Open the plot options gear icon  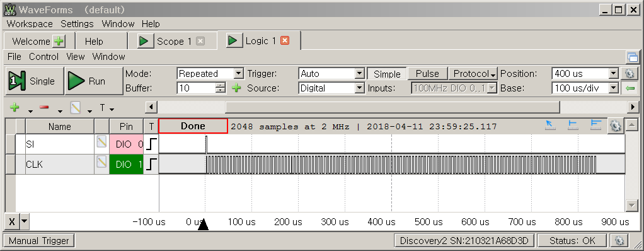pos(615,125)
